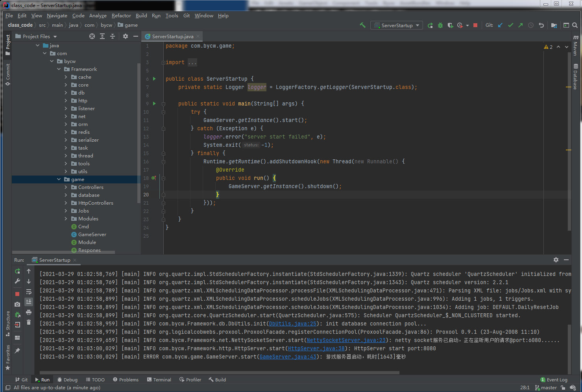Open Project panel settings gear
The image size is (582, 392).
point(126,36)
